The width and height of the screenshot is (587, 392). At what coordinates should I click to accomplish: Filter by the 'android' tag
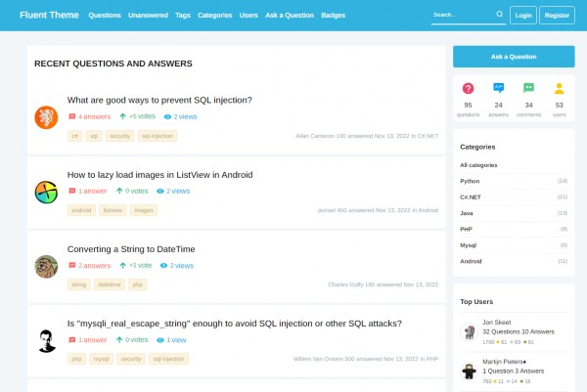point(81,210)
